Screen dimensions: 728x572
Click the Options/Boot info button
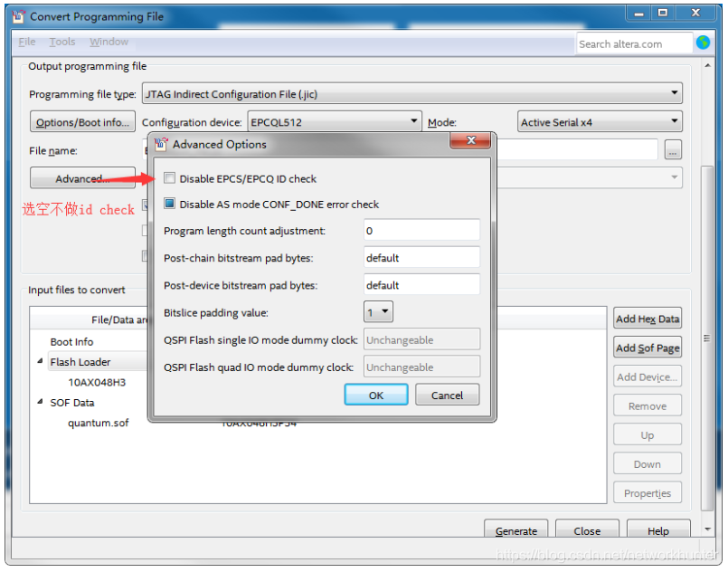[82, 122]
